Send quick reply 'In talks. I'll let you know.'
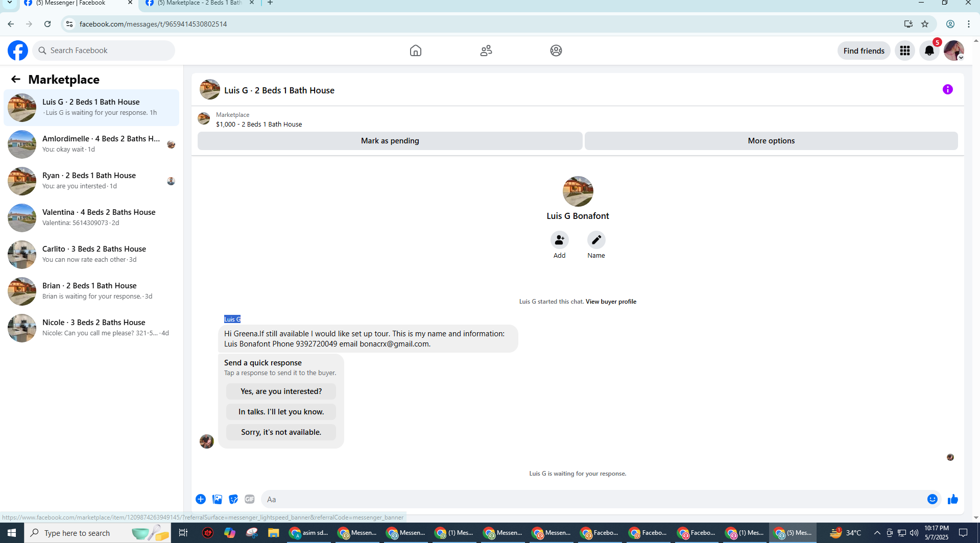 (281, 412)
